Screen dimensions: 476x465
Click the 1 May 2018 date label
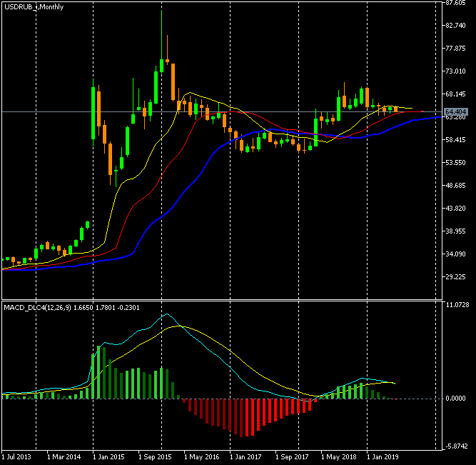click(x=338, y=457)
